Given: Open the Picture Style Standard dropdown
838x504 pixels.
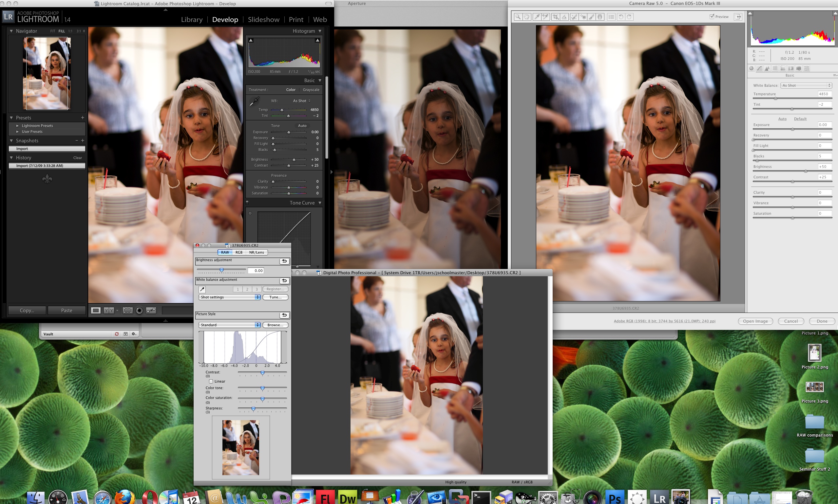Looking at the screenshot, I should click(x=229, y=325).
